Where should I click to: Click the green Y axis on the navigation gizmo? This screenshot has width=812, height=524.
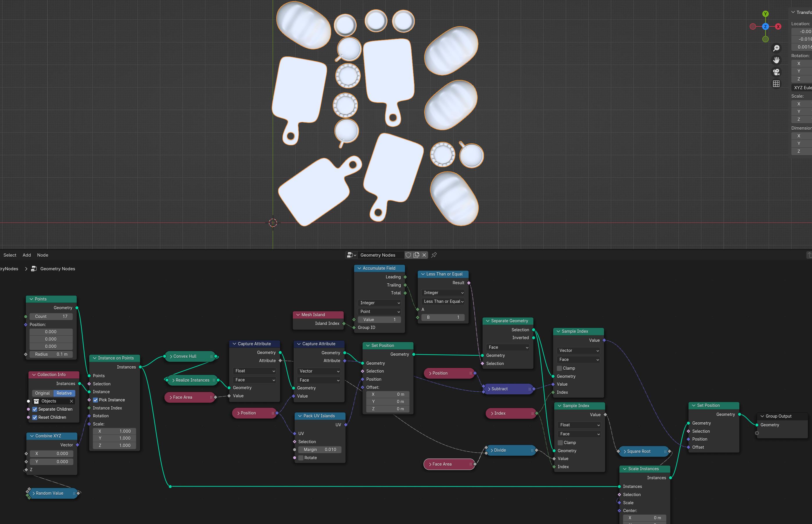click(x=766, y=14)
